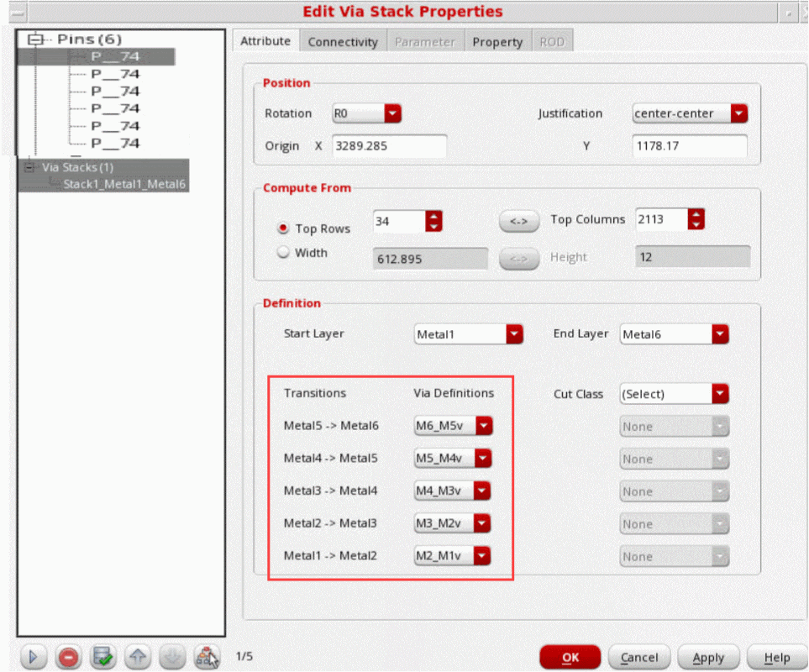This screenshot has width=809, height=672.
Task: Select the Width radio button
Action: pyautogui.click(x=283, y=252)
